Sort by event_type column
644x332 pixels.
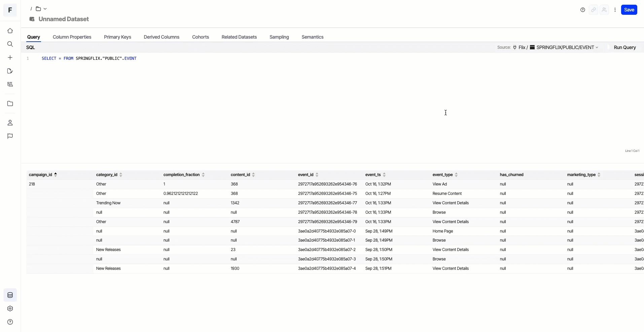pos(456,175)
